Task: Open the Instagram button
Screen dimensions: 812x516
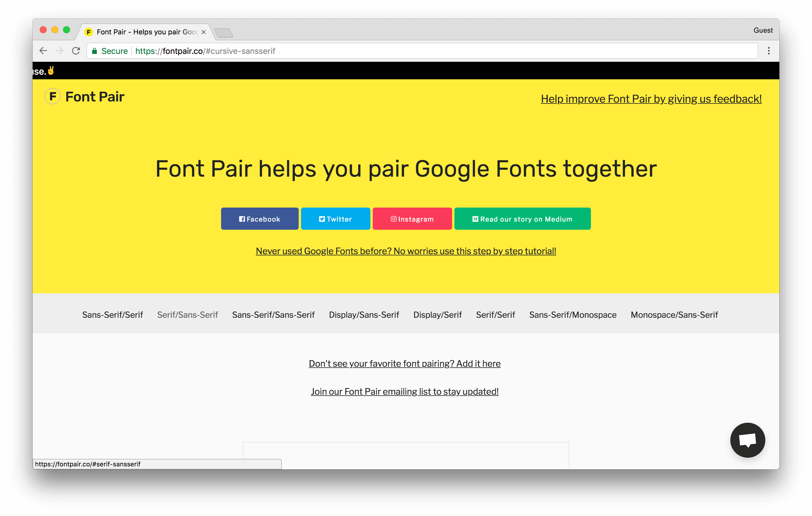Action: coord(412,219)
